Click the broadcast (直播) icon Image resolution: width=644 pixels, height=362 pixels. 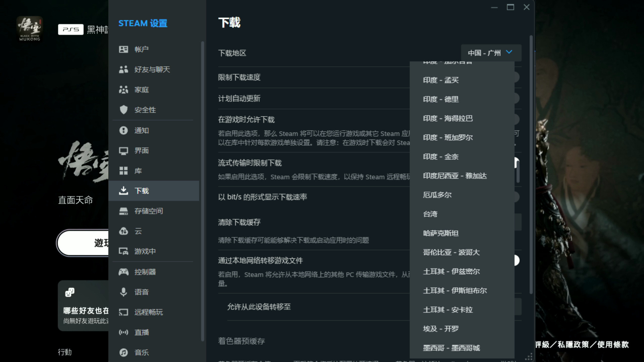pyautogui.click(x=123, y=333)
